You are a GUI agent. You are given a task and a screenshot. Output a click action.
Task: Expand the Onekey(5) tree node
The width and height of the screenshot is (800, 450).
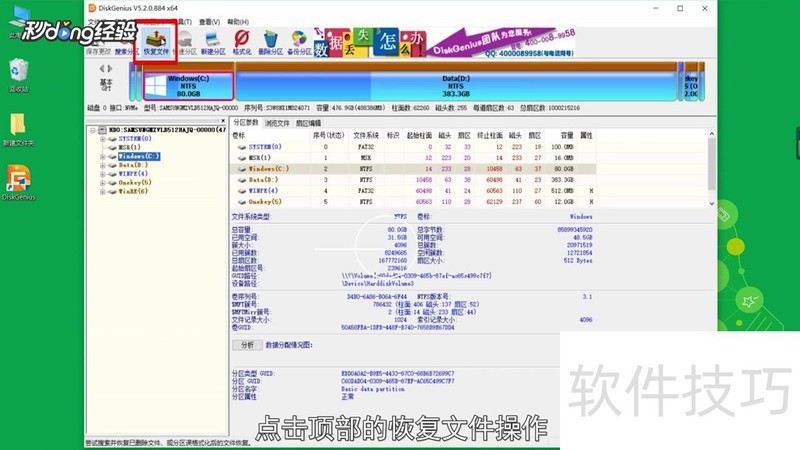coord(103,183)
